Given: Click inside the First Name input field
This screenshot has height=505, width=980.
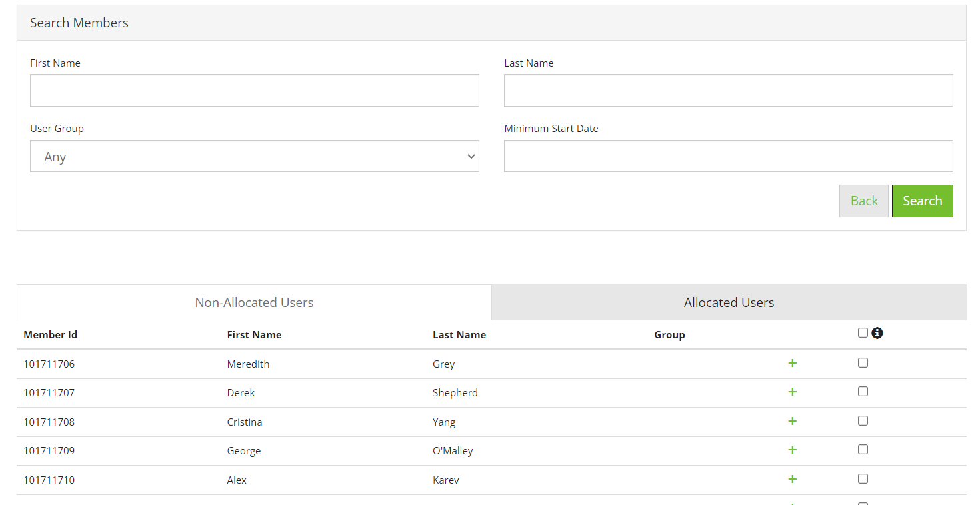Looking at the screenshot, I should pos(254,90).
